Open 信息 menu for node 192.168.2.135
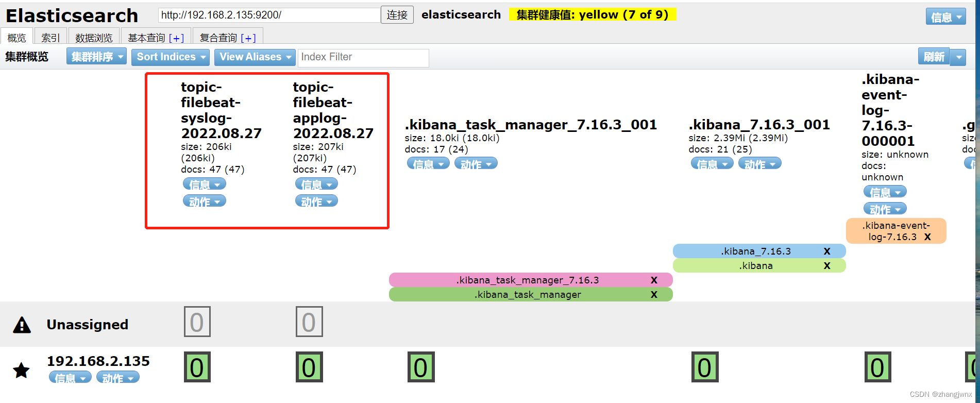 coord(71,377)
